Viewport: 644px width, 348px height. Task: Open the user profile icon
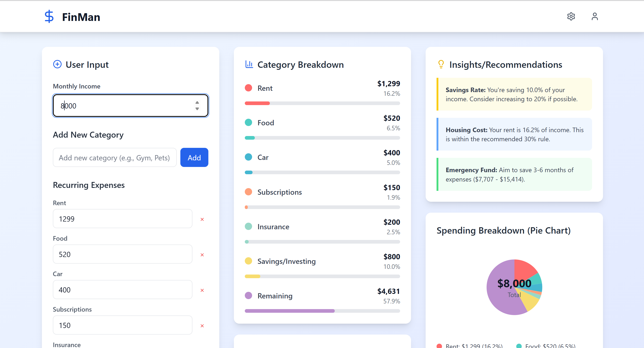tap(595, 16)
